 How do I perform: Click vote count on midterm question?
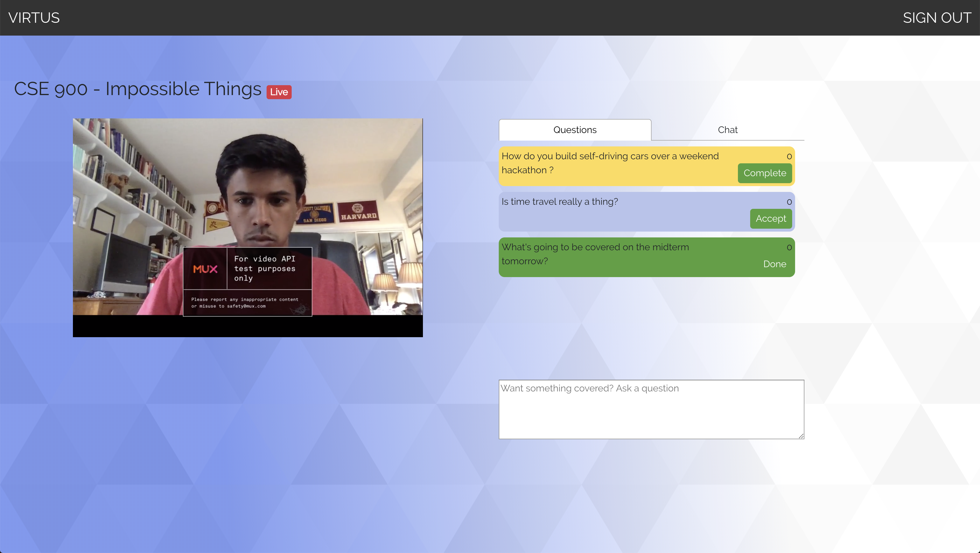click(789, 247)
